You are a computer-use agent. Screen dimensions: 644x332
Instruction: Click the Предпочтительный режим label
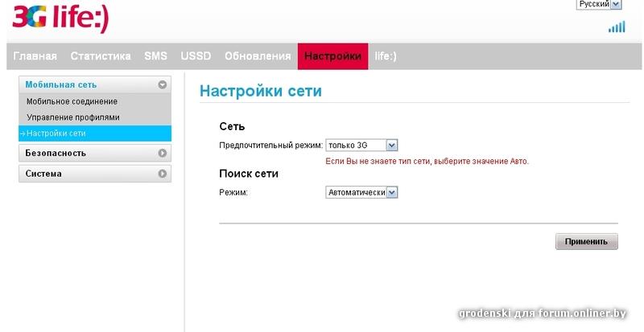click(271, 146)
